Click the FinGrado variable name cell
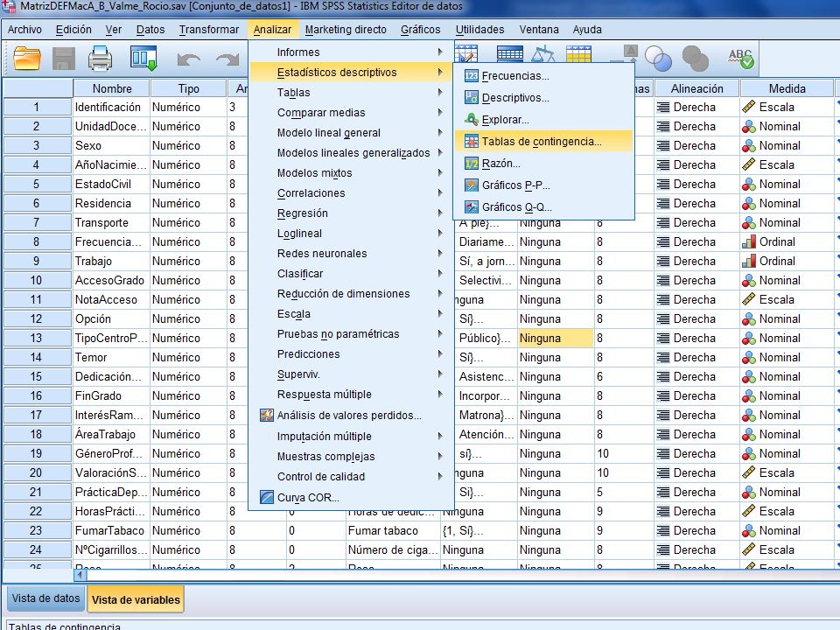The height and width of the screenshot is (630, 840). tap(112, 395)
